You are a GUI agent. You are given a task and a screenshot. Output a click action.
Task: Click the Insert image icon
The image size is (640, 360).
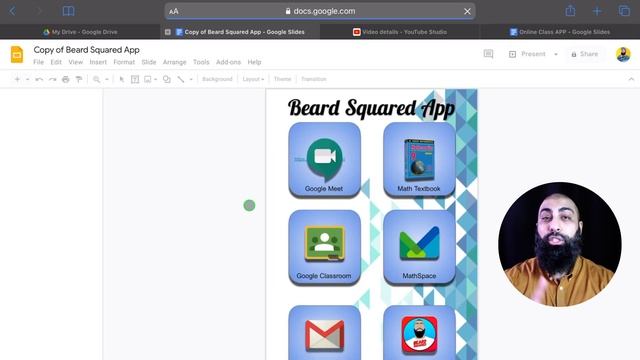148,79
